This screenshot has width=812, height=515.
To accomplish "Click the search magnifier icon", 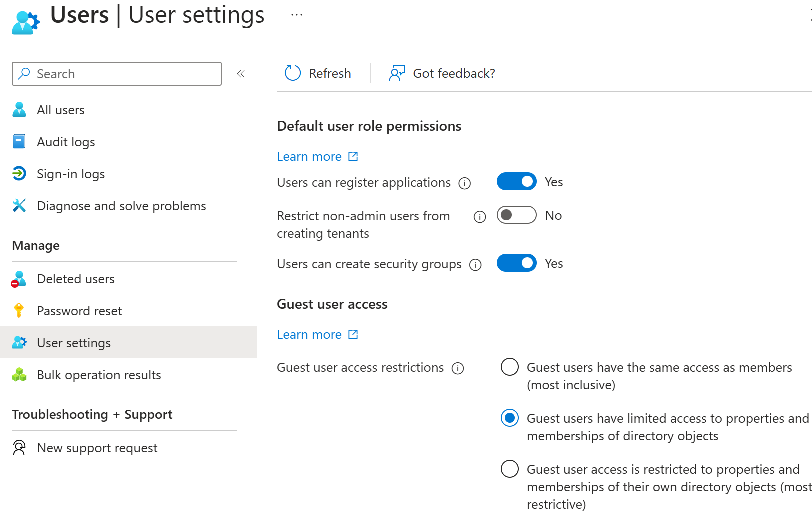I will coord(24,74).
